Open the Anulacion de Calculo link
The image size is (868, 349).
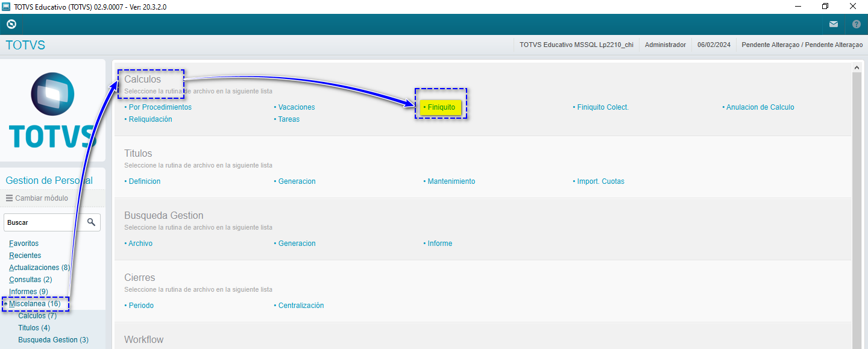[x=759, y=107]
